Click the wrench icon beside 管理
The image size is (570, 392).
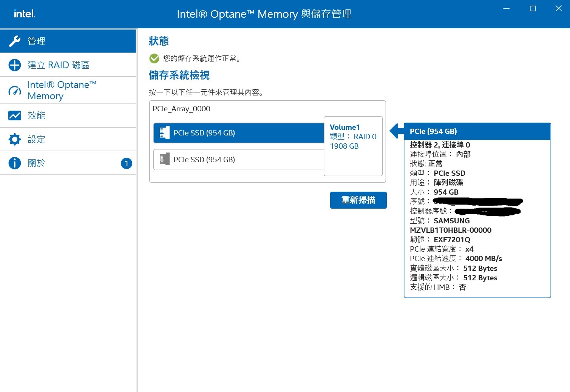point(14,41)
